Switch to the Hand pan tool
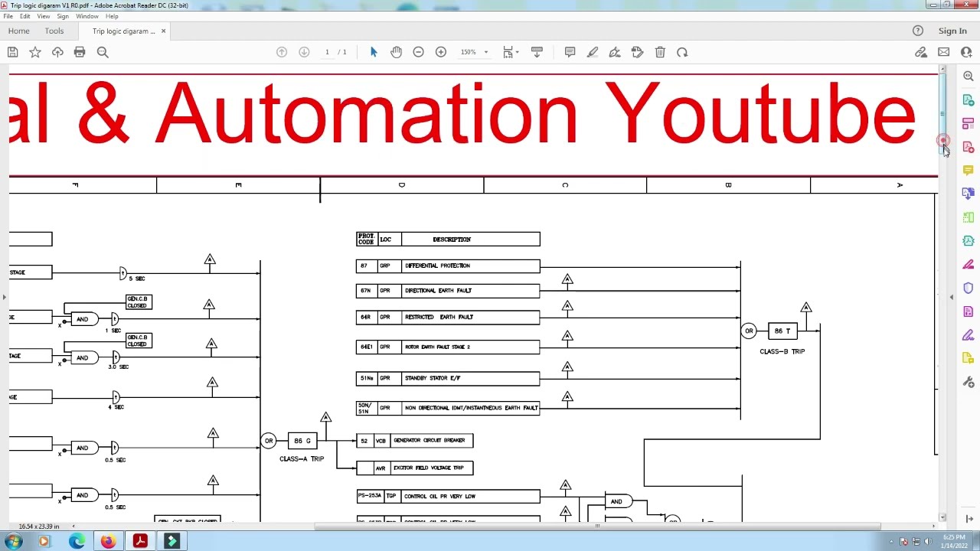 pos(396,52)
